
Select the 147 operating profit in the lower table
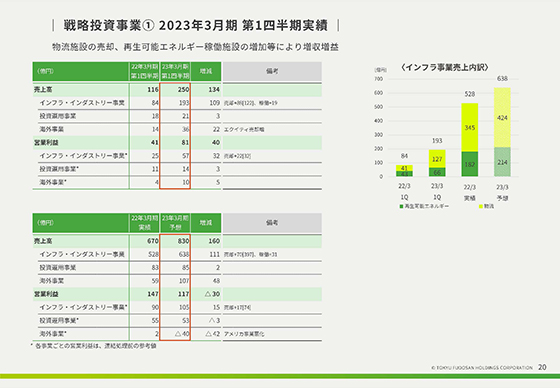(152, 294)
